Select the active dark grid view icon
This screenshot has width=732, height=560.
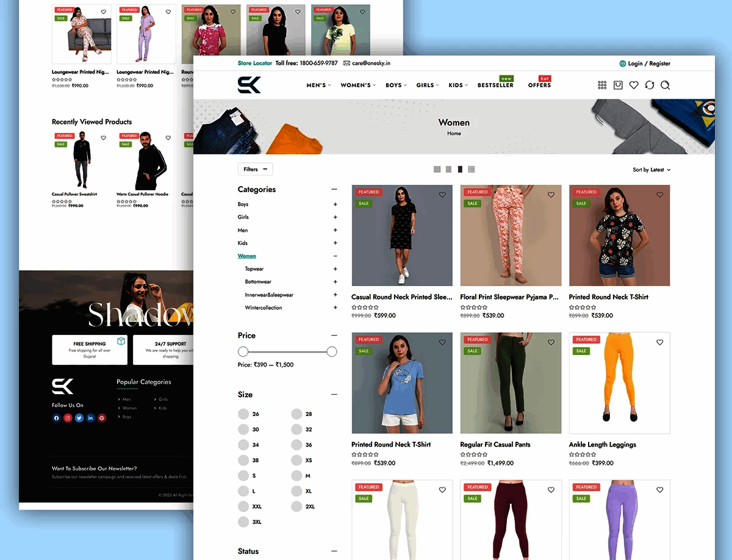click(460, 170)
